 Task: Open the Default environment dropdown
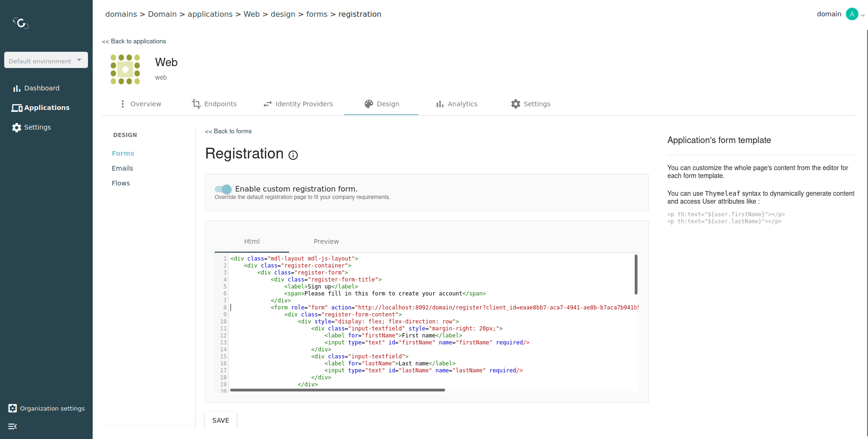(46, 61)
